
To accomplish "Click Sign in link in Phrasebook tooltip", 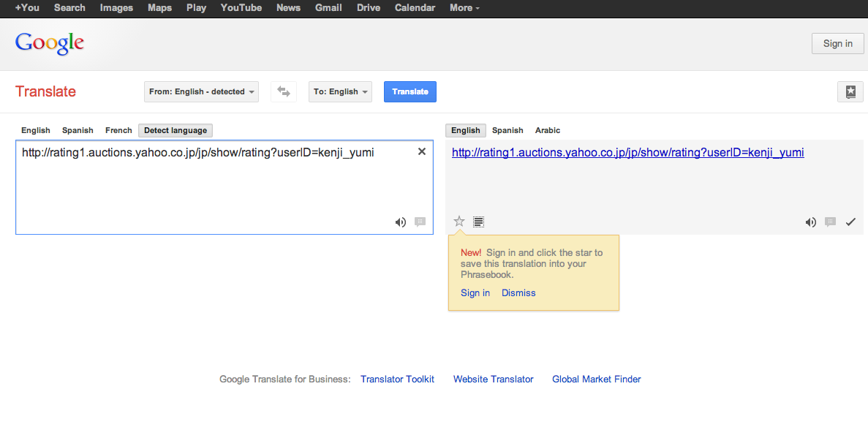I will pyautogui.click(x=475, y=293).
